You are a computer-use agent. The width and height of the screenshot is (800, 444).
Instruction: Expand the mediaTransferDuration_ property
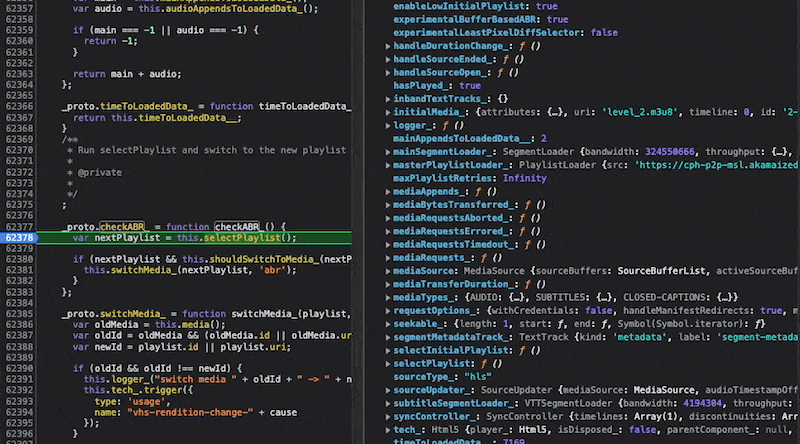click(x=388, y=285)
